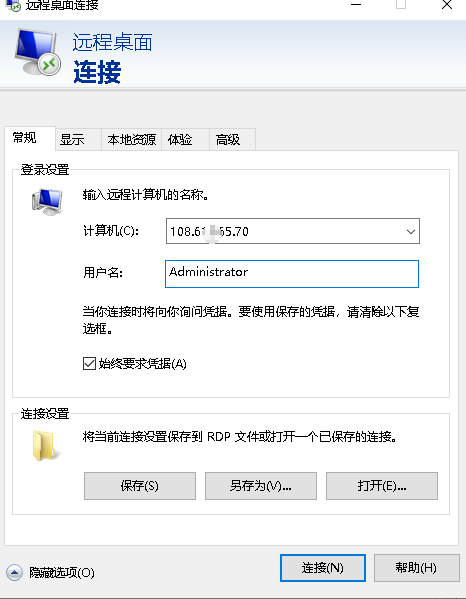The width and height of the screenshot is (466, 599).
Task: Open a saved connection with 打开(E)...
Action: pos(382,486)
